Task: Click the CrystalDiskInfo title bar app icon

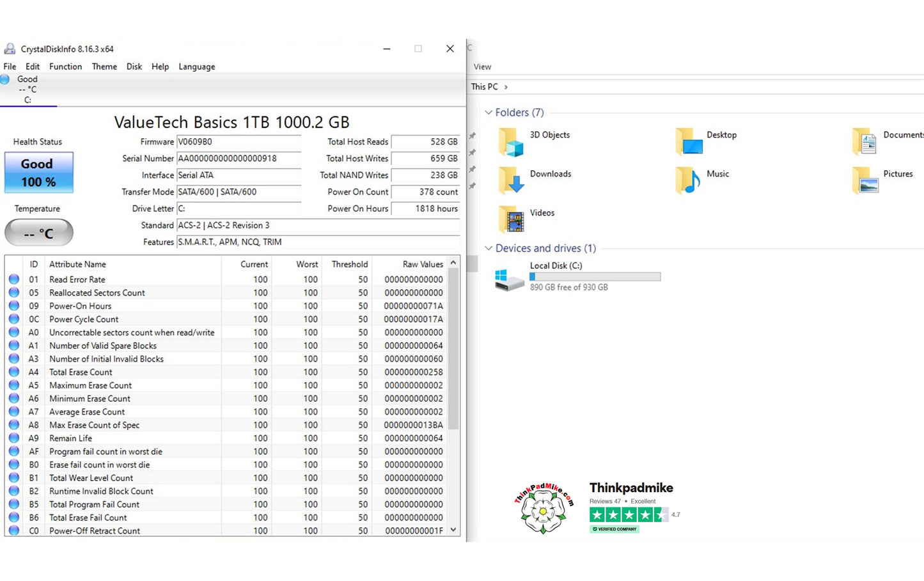Action: coord(10,49)
